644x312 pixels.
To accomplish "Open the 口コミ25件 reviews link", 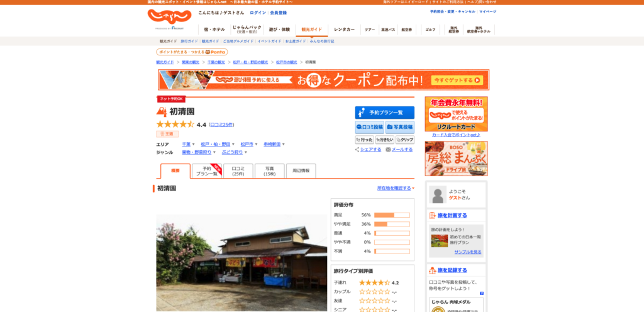I will coord(221,125).
